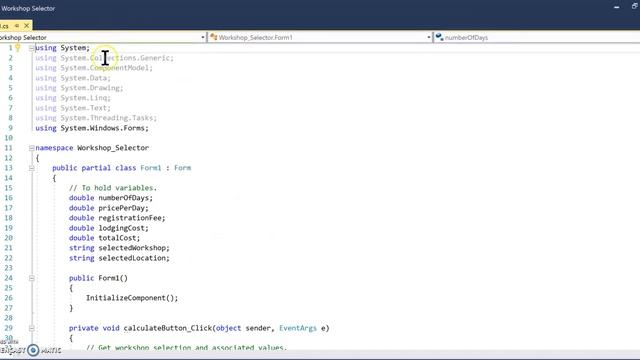Click 'public partial class Form1 : Form' line
Screen dimensions: 640x360
coord(122,168)
